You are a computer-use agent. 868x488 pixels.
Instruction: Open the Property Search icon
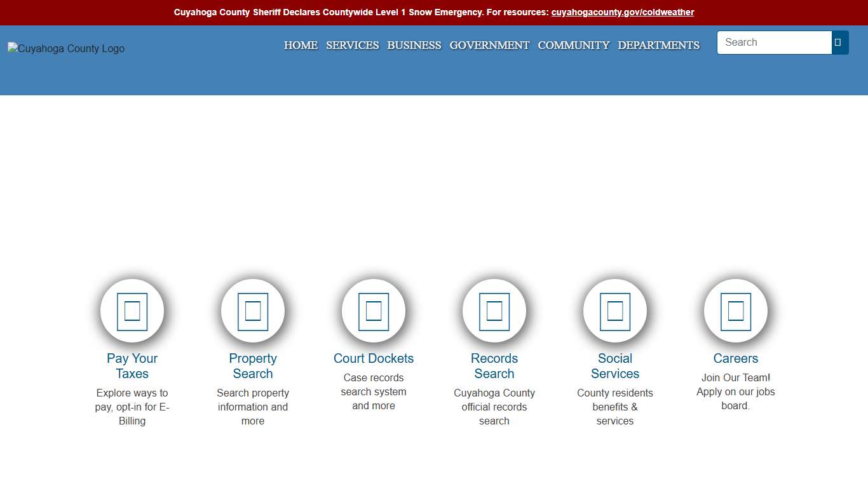252,311
